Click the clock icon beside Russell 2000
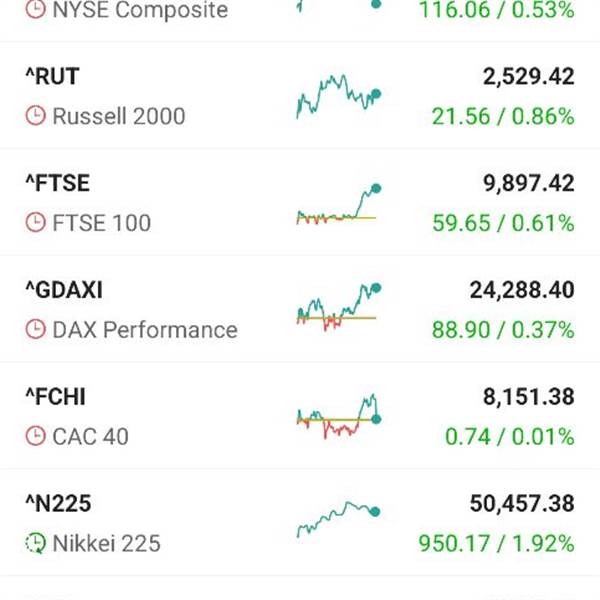600x600 pixels. click(x=35, y=116)
